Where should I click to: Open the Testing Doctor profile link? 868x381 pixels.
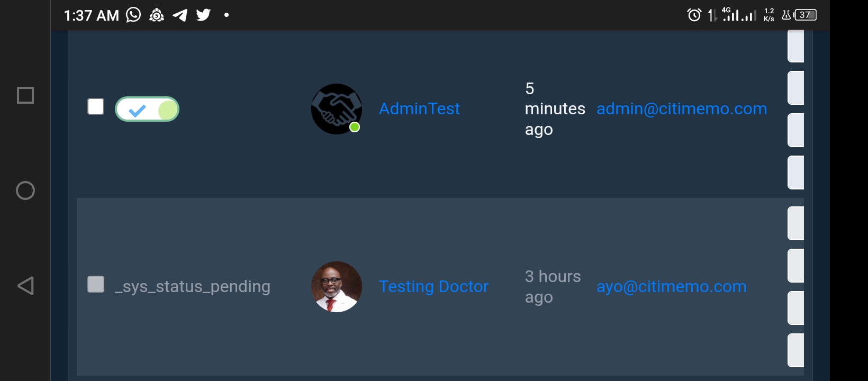tap(433, 287)
